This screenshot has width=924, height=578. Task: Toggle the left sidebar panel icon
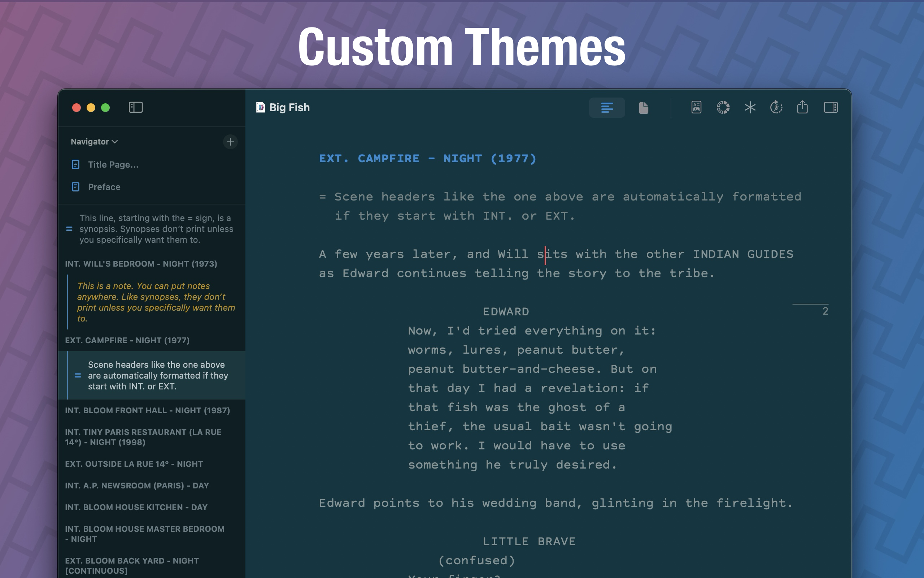point(136,107)
